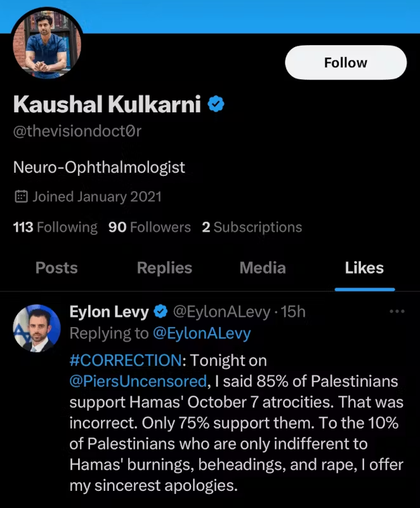Open the tweet options ellipsis menu
This screenshot has height=508, width=420.
[398, 311]
